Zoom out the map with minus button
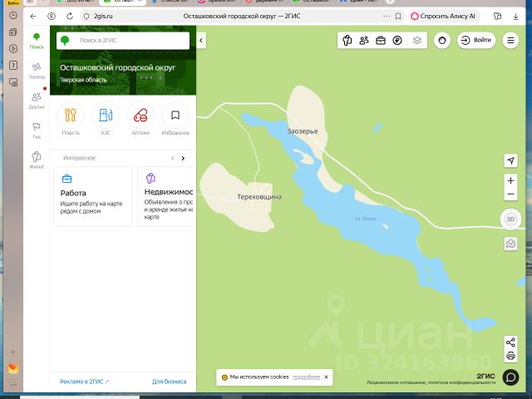This screenshot has width=532, height=399. [x=510, y=195]
